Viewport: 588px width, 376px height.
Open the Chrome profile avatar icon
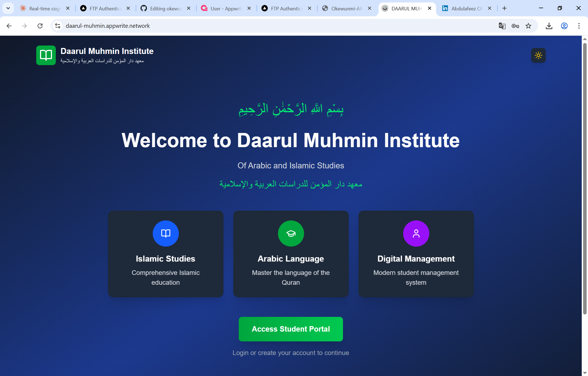[x=564, y=26]
